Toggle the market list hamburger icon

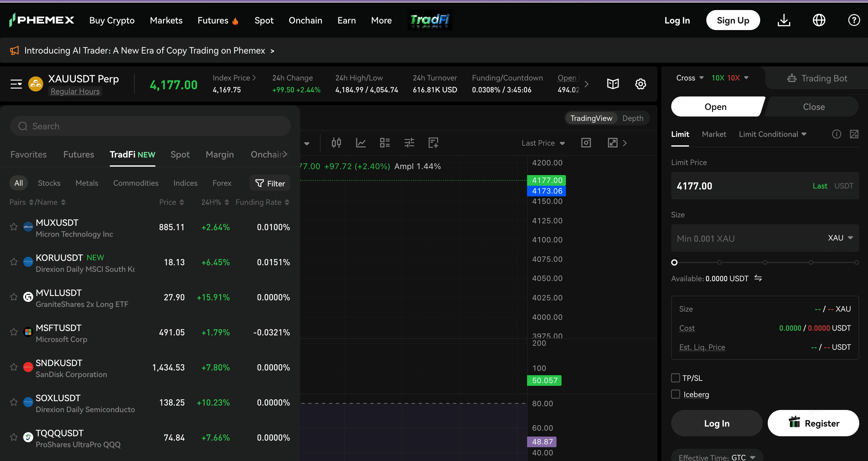[x=16, y=84]
